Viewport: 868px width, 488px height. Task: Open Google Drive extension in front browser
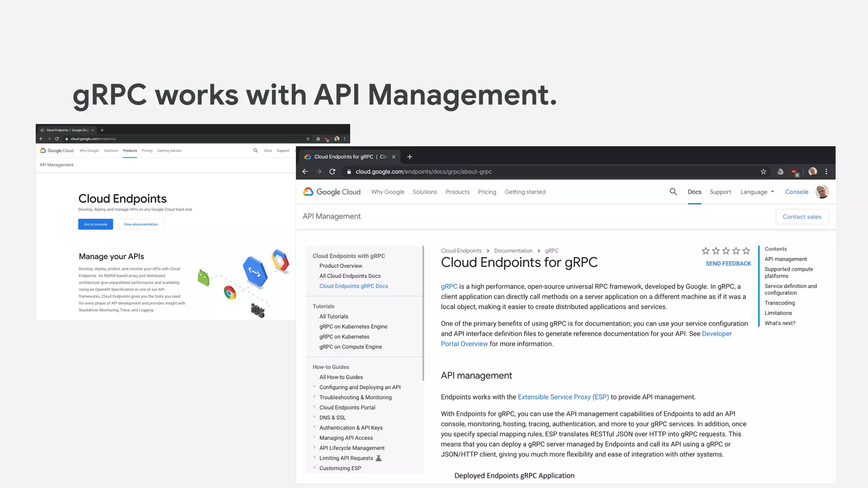coord(780,172)
